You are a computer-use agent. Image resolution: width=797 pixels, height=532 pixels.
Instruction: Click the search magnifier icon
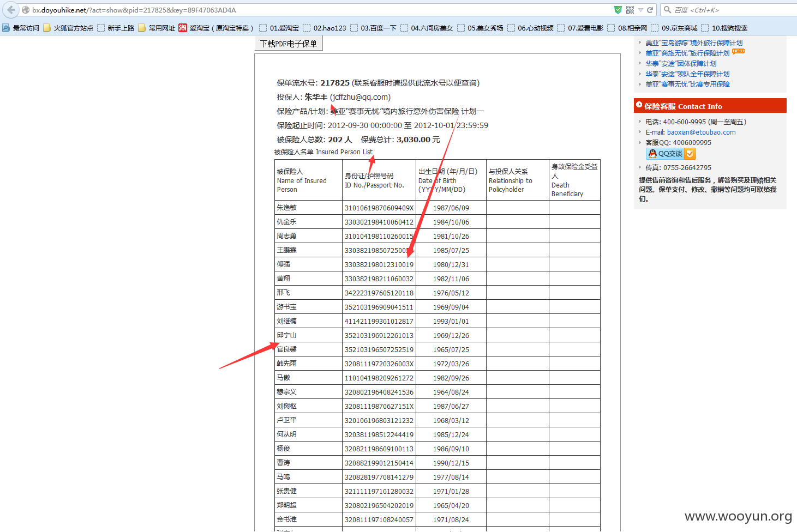[667, 10]
